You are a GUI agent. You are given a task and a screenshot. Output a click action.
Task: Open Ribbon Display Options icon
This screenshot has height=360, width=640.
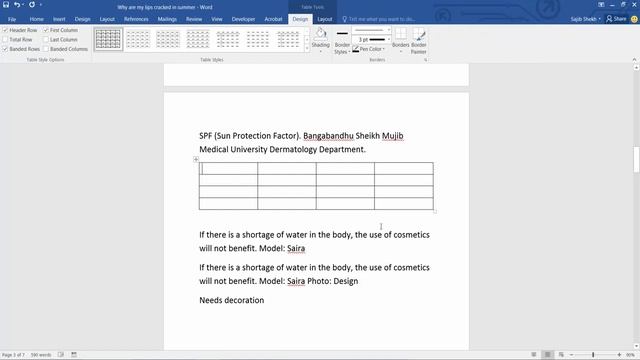601,5
